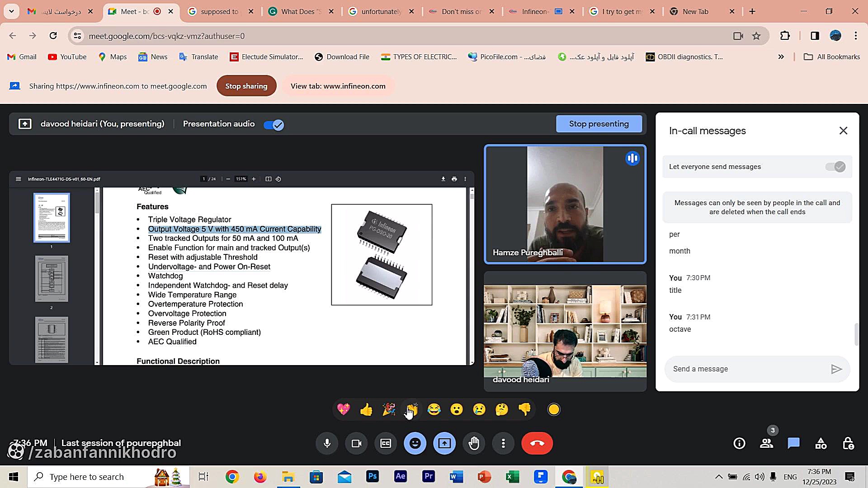Viewport: 868px width, 488px height.
Task: Toggle Let everyone send messages switch
Action: pos(835,167)
